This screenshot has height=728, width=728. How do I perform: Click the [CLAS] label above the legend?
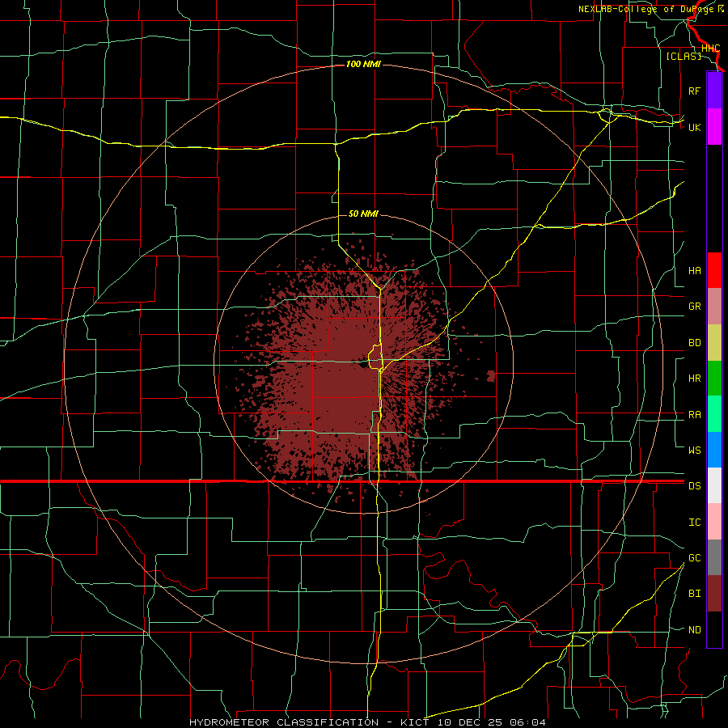[x=684, y=57]
